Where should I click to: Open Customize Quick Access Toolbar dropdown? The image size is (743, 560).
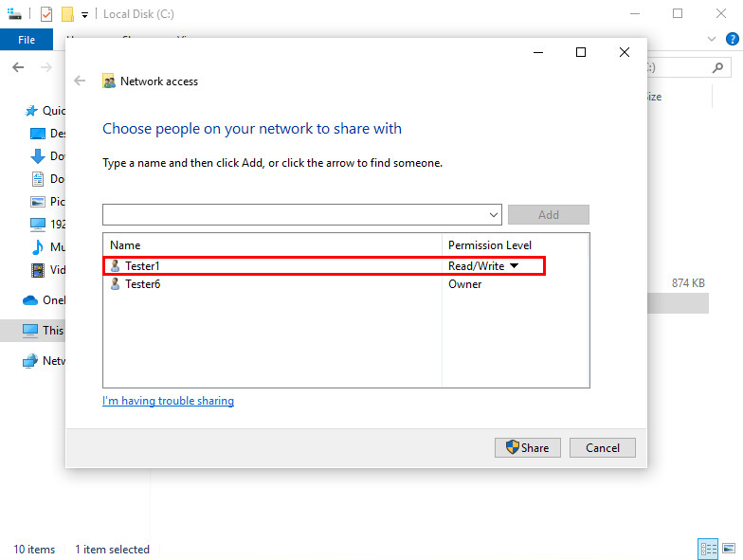84,15
